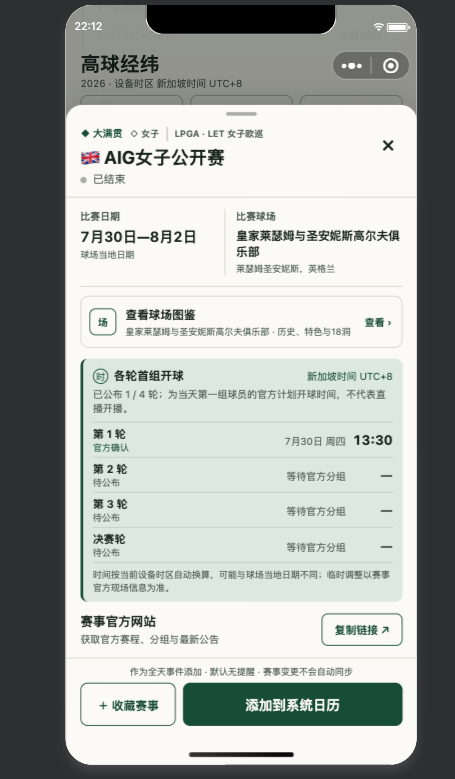Tap the 时 clock icon
Screen dimensions: 455x779
coord(100,377)
